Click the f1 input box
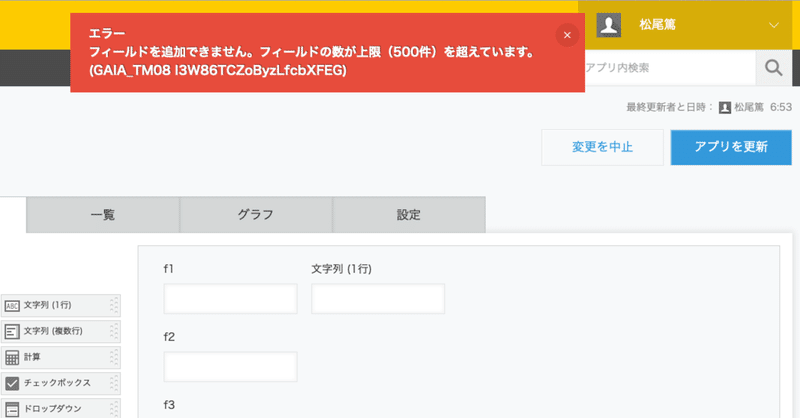Image resolution: width=800 pixels, height=418 pixels. [x=230, y=299]
